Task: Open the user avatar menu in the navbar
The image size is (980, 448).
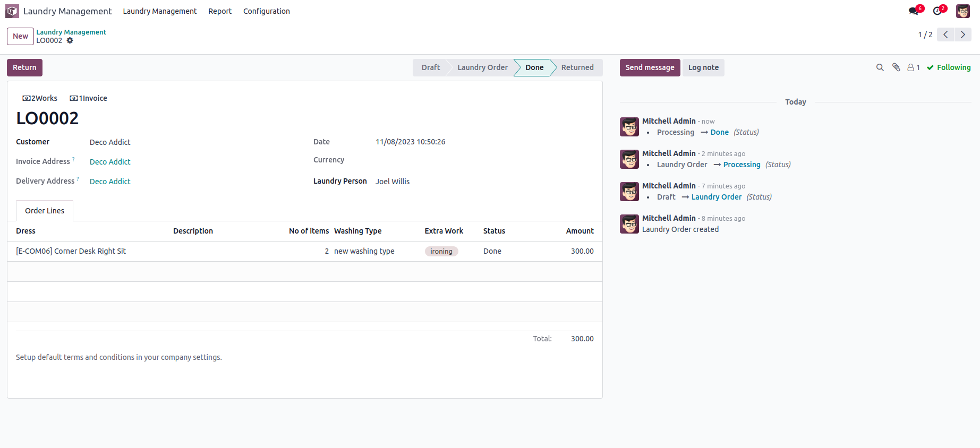Action: pos(963,11)
